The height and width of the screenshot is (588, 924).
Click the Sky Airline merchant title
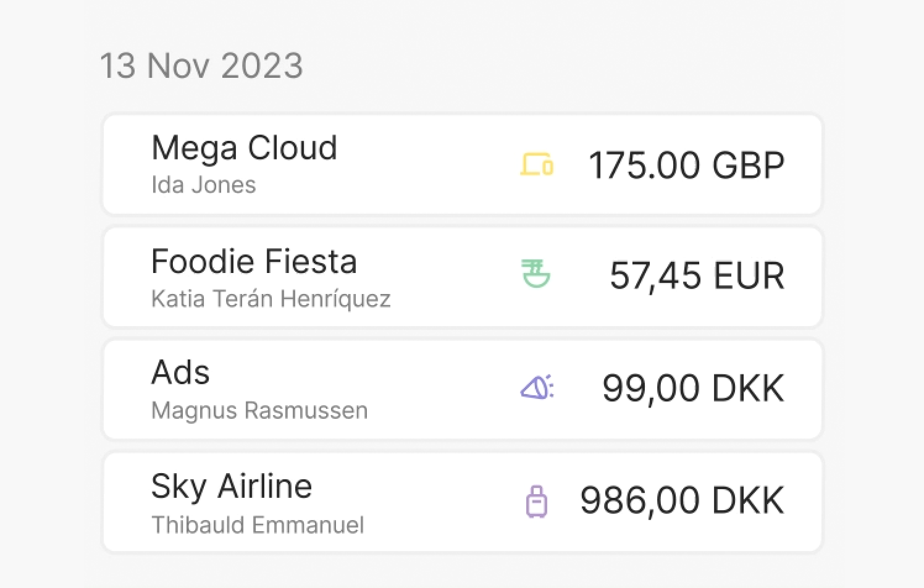tap(232, 486)
